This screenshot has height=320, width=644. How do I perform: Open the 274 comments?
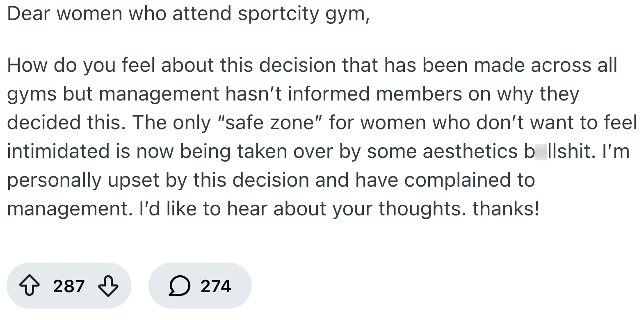[216, 286]
